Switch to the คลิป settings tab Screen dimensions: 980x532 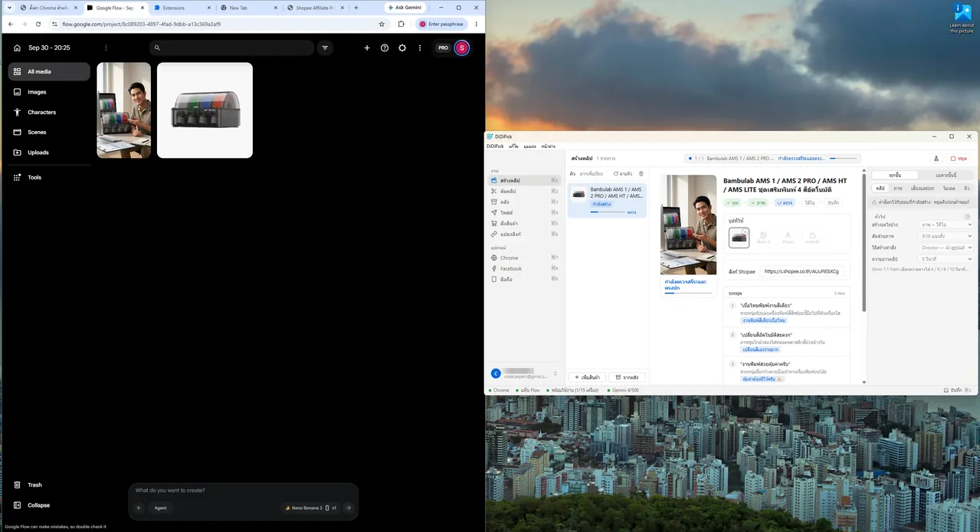pyautogui.click(x=880, y=188)
